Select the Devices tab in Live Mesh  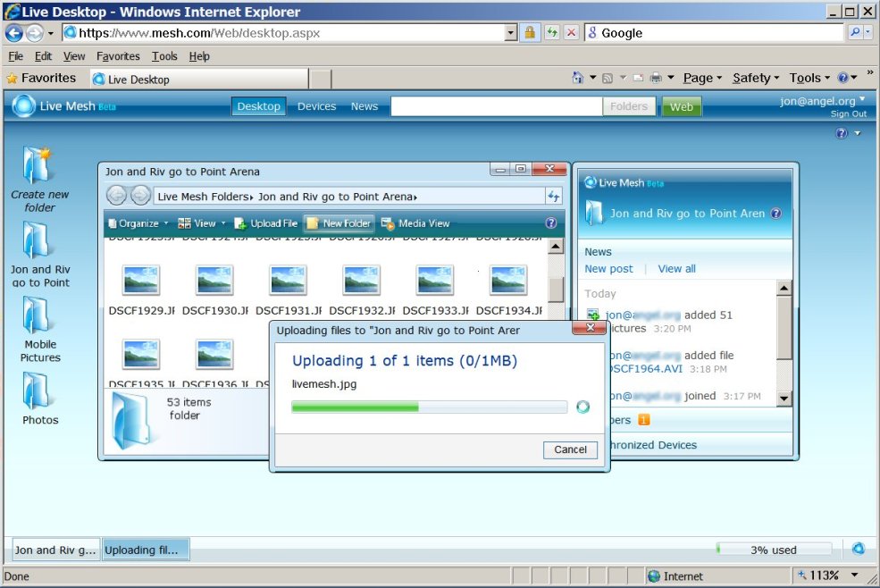coord(316,106)
